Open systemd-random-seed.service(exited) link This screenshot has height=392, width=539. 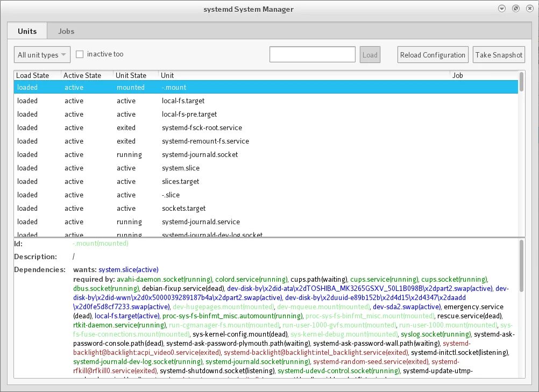pyautogui.click(x=371, y=362)
